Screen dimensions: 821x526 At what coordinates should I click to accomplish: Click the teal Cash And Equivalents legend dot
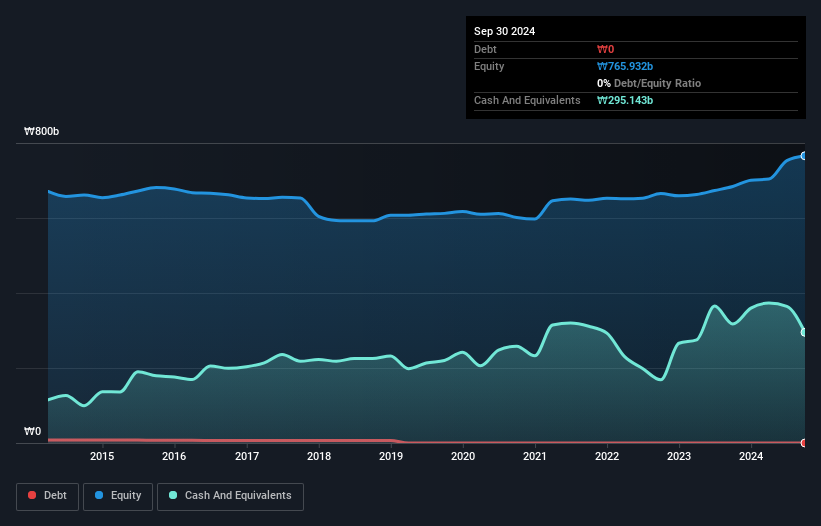[174, 496]
